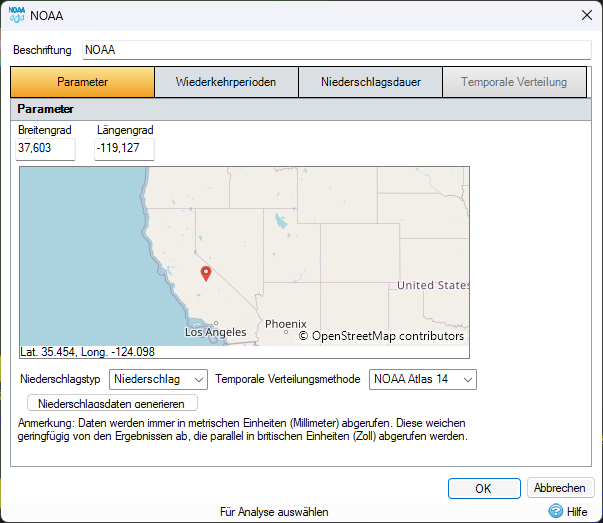Screen dimensions: 603x523
Task: Open the Hilfe link
Action: pyautogui.click(x=577, y=511)
